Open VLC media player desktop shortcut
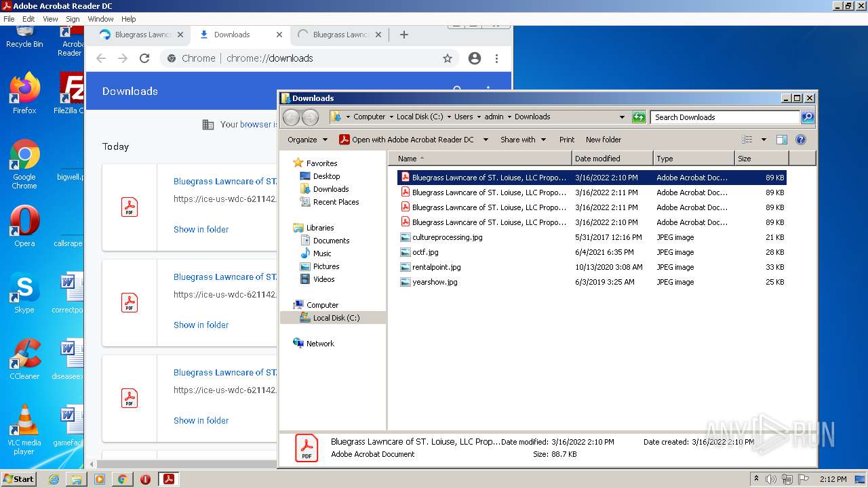The width and height of the screenshot is (868, 488). pyautogui.click(x=24, y=430)
